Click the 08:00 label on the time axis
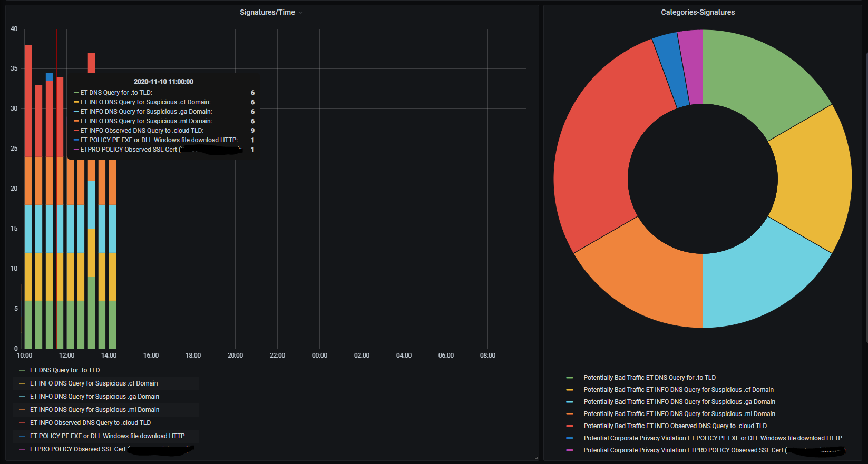 point(487,356)
